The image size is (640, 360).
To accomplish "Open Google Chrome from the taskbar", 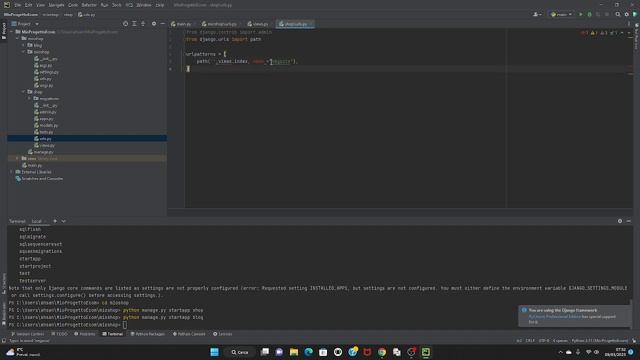I will tap(382, 352).
